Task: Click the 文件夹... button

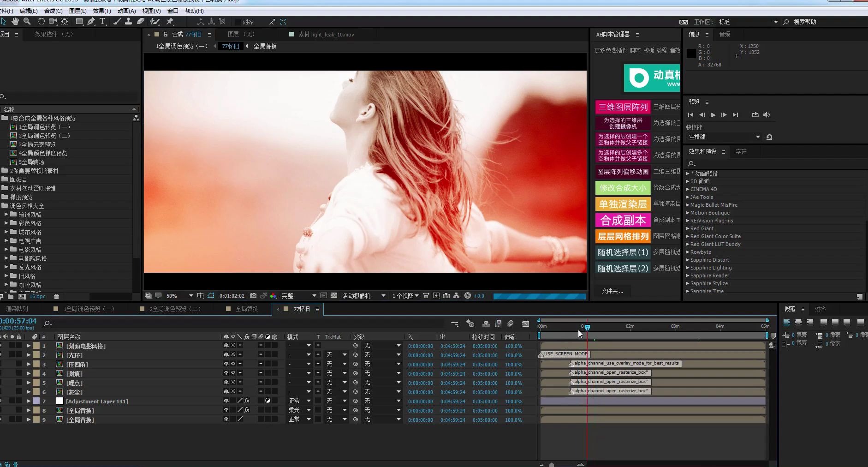Action: tap(612, 291)
